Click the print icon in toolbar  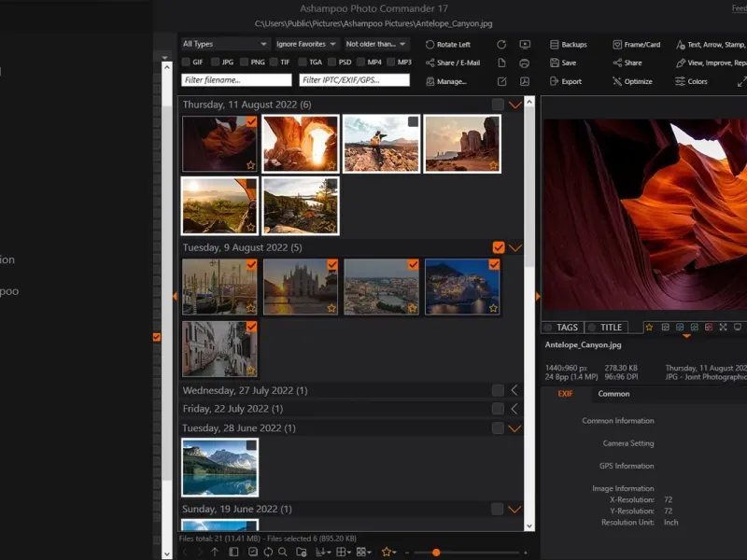pyautogui.click(x=524, y=63)
